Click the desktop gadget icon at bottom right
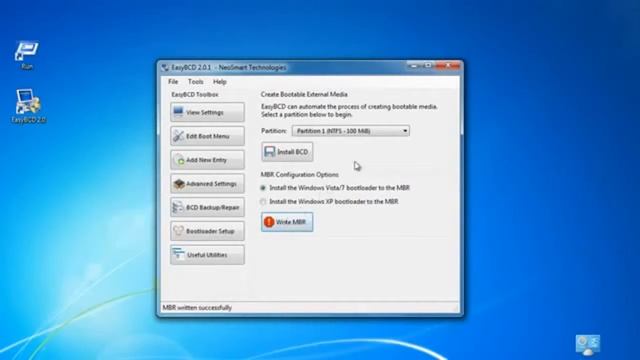The width and height of the screenshot is (640, 360). point(588,345)
